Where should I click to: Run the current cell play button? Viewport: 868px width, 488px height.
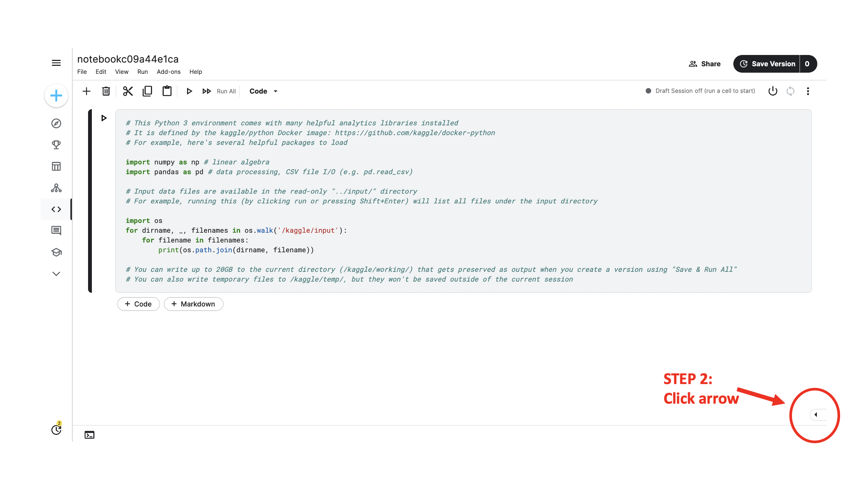click(x=189, y=91)
